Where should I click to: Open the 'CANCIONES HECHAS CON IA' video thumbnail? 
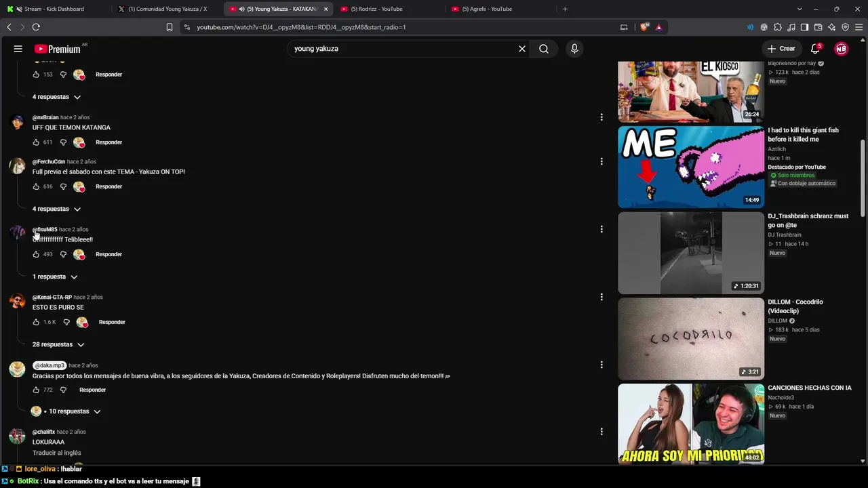click(691, 424)
